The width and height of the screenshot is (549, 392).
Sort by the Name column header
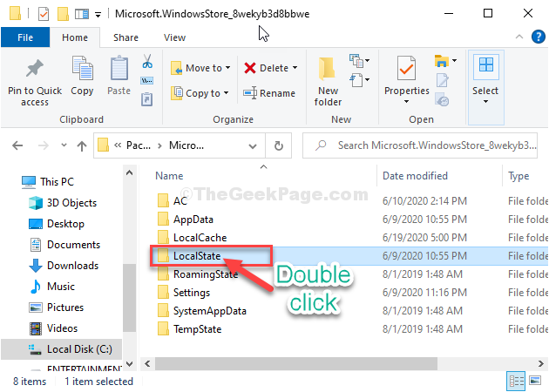coord(169,176)
